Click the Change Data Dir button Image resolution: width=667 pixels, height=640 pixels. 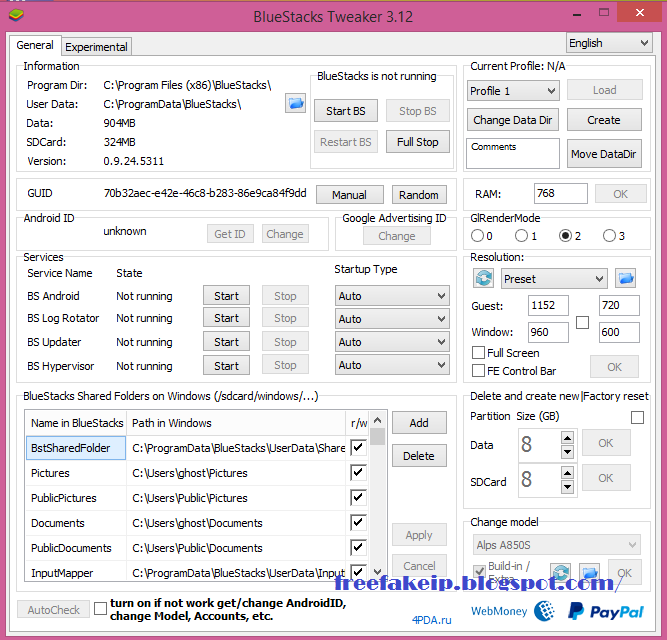coord(513,120)
